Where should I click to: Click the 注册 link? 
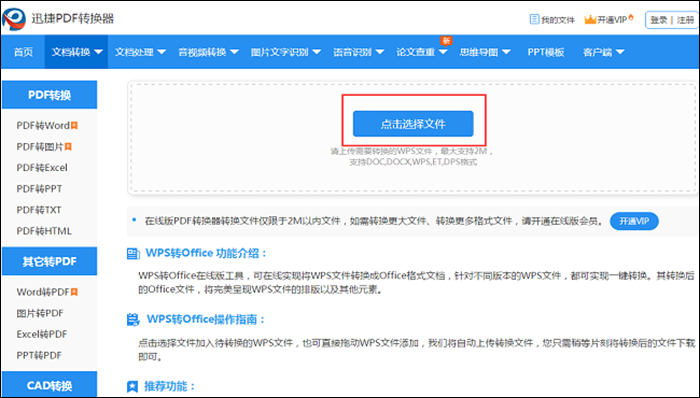point(685,20)
